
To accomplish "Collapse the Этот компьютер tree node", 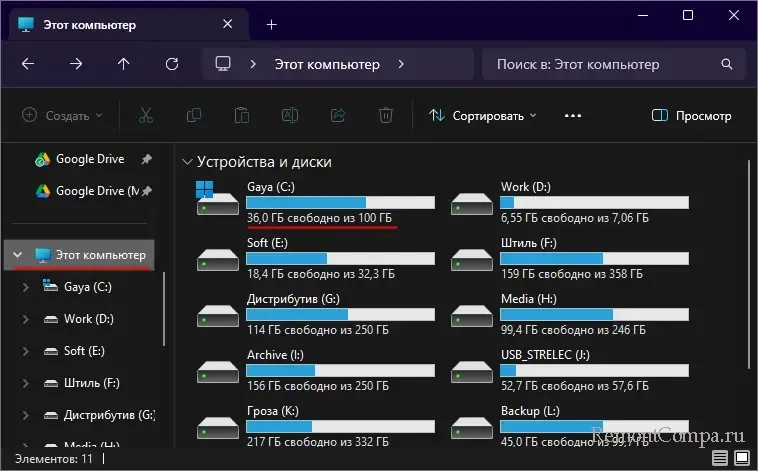I will pos(17,255).
